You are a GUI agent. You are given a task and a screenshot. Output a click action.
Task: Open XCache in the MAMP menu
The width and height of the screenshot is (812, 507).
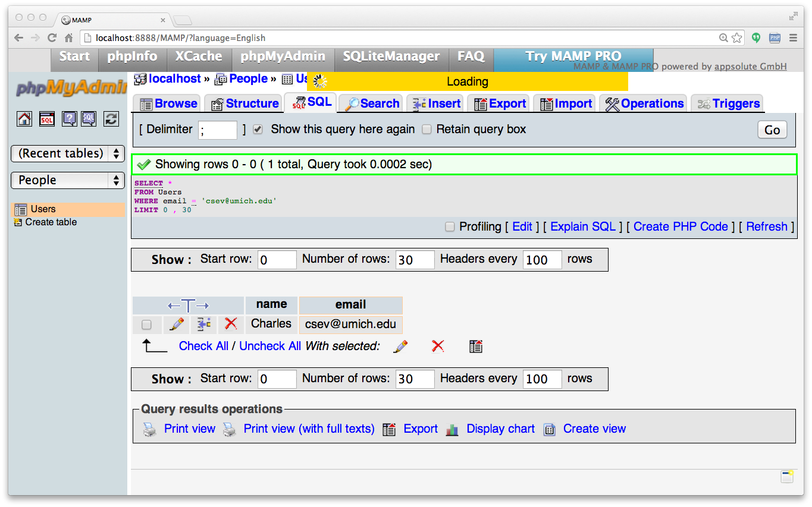(x=199, y=56)
